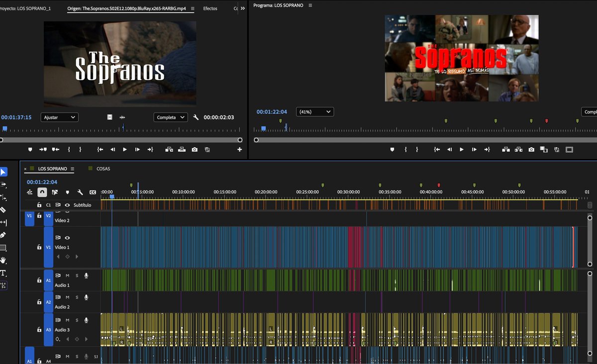This screenshot has height=364, width=597.
Task: Mark Out point in Source monitor
Action: [x=80, y=149]
